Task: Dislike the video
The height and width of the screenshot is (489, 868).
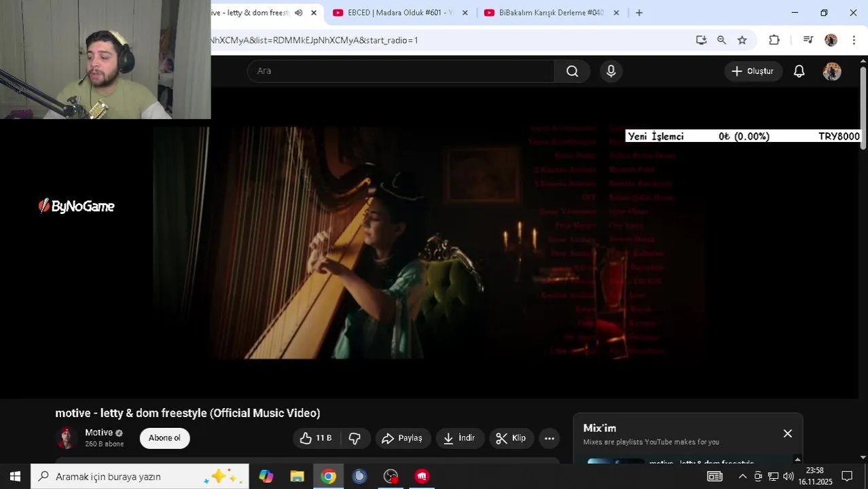Action: tap(355, 438)
